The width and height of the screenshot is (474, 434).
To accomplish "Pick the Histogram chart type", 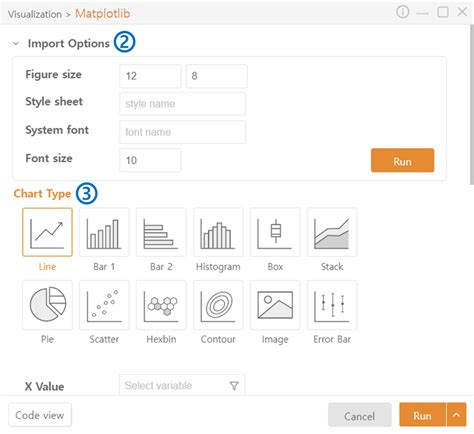I will [x=218, y=232].
